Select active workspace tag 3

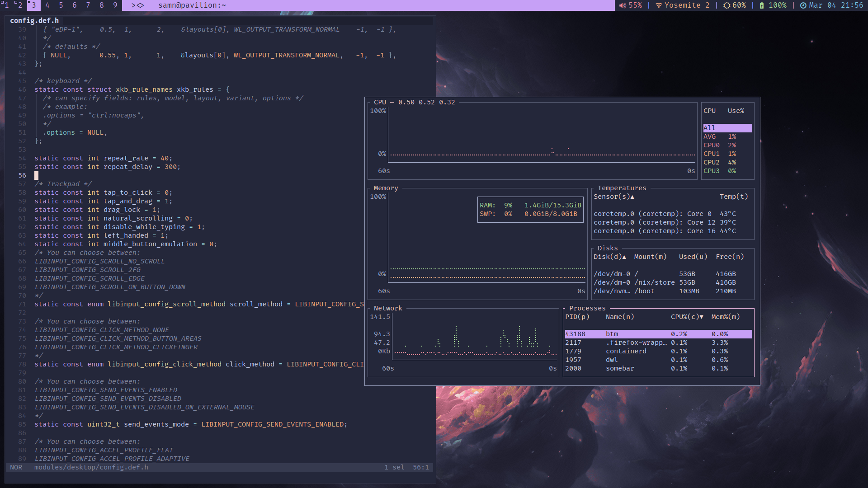[33, 5]
